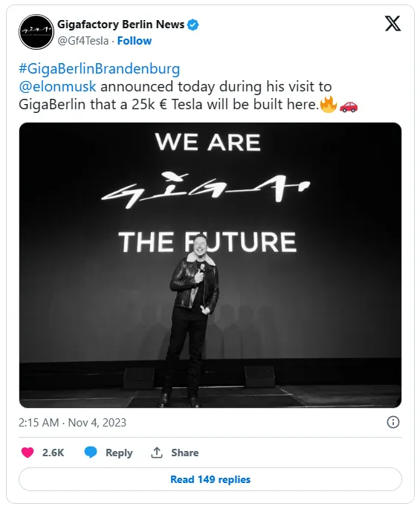The height and width of the screenshot is (509, 420).
Task: Click the Gigafactory Berlin News profile avatar
Action: pyautogui.click(x=36, y=32)
